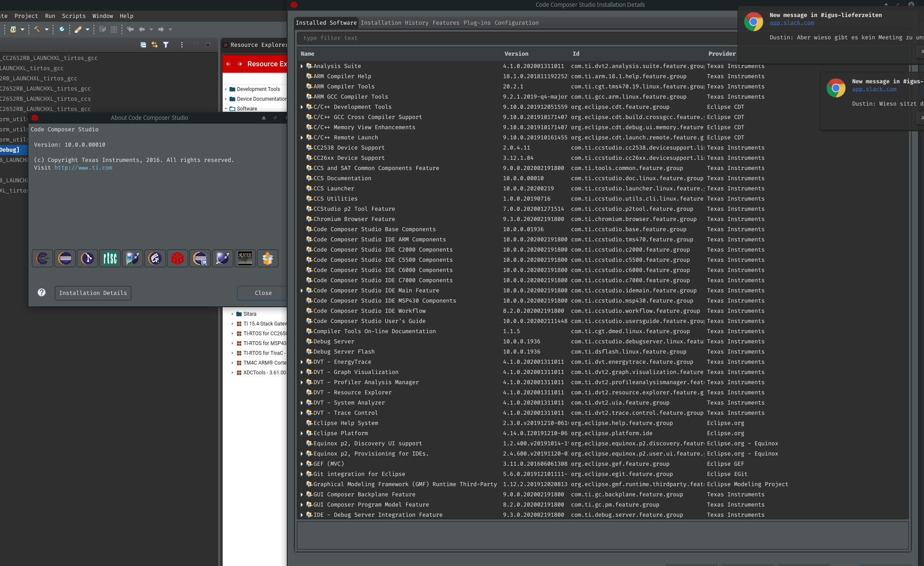This screenshot has height=566, width=924.
Task: Open the three-dot view menu in project panel
Action: point(182,45)
